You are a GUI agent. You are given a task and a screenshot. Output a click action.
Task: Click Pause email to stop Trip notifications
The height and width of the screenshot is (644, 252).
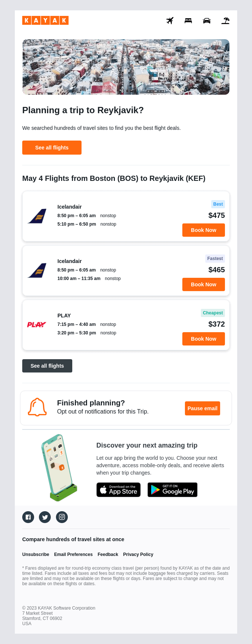(x=202, y=408)
